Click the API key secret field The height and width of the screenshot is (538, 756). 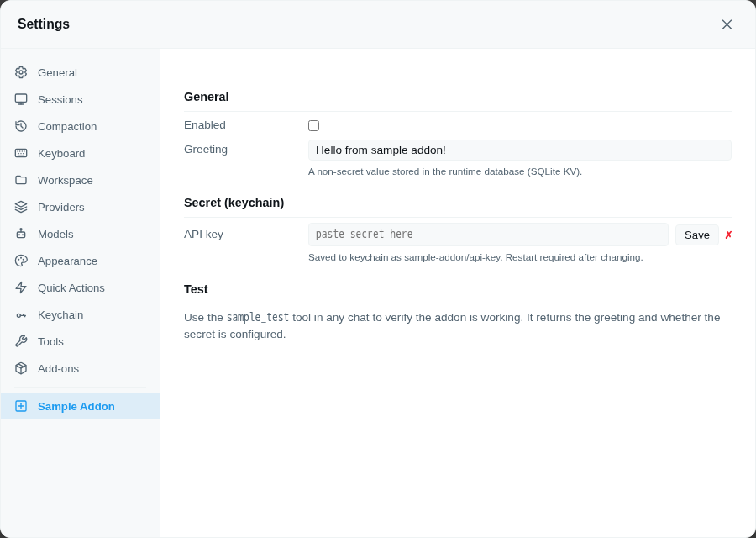(x=488, y=235)
